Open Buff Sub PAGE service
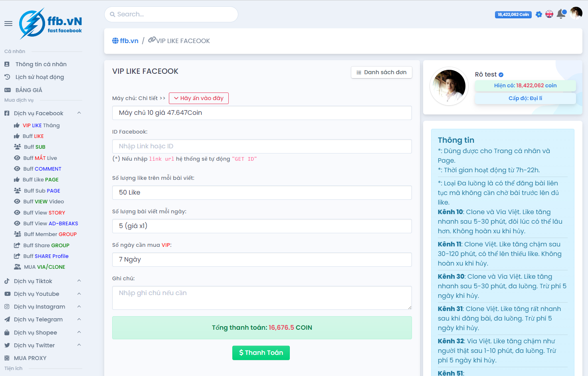This screenshot has height=376, width=588. click(x=42, y=191)
